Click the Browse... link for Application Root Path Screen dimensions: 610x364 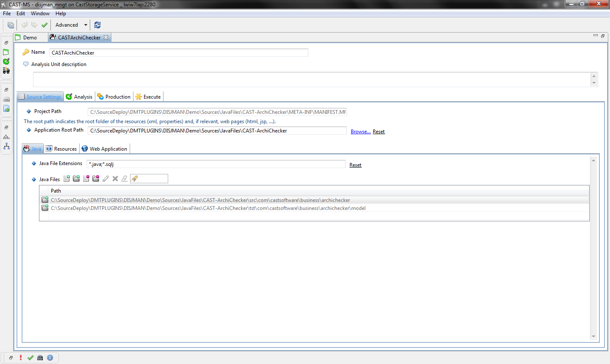point(360,132)
